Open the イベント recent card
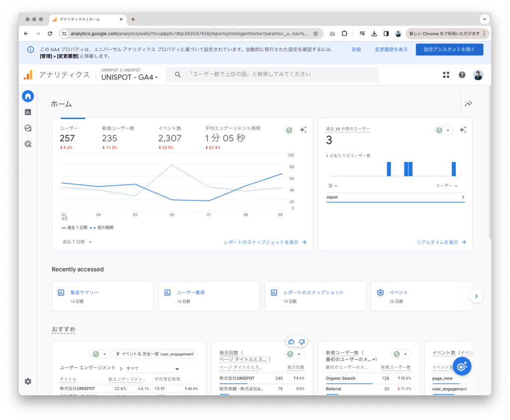 [421, 296]
